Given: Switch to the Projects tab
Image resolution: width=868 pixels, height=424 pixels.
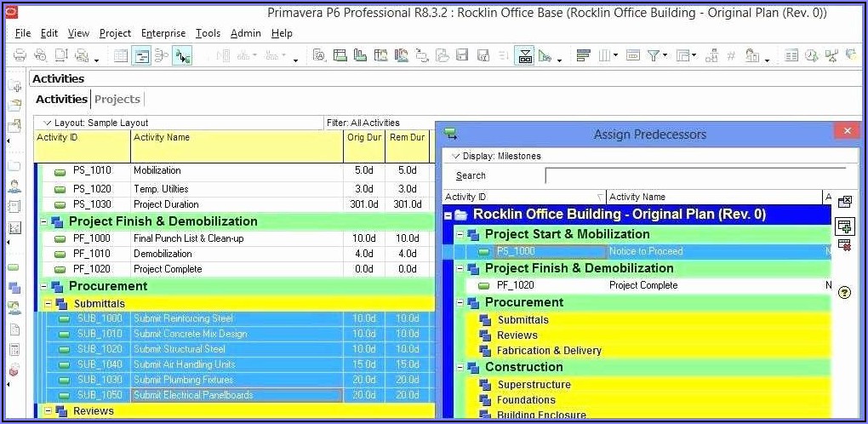Looking at the screenshot, I should [117, 100].
